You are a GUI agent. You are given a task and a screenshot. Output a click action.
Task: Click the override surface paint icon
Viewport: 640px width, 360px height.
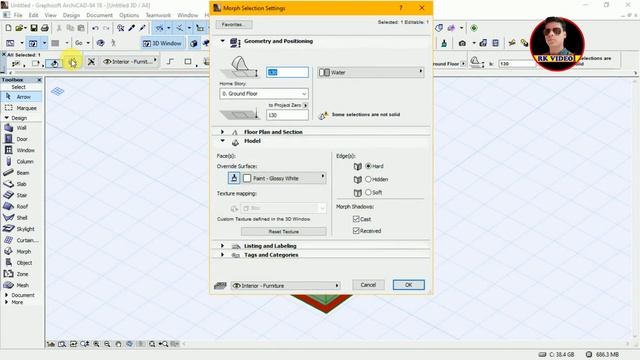(x=234, y=178)
